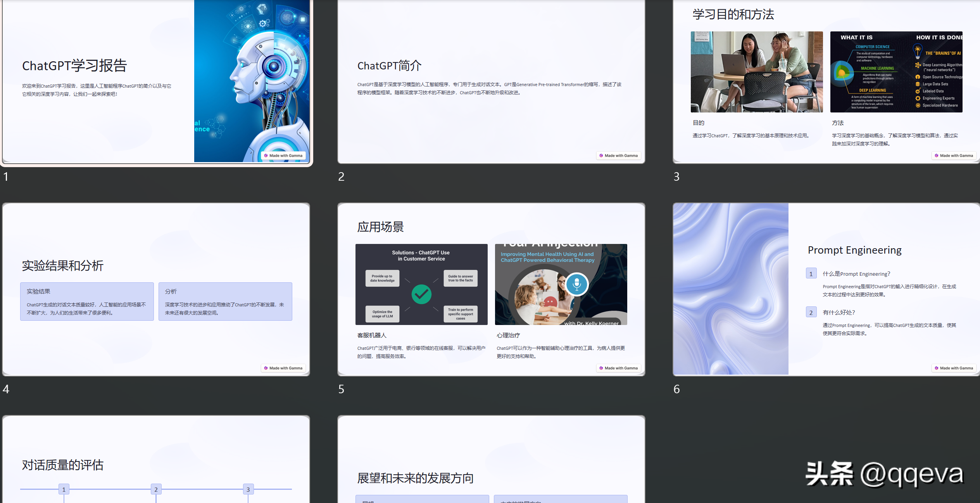Click the WHAT IT IS infographic image
Viewport: 980px width, 503px height.
[896, 72]
